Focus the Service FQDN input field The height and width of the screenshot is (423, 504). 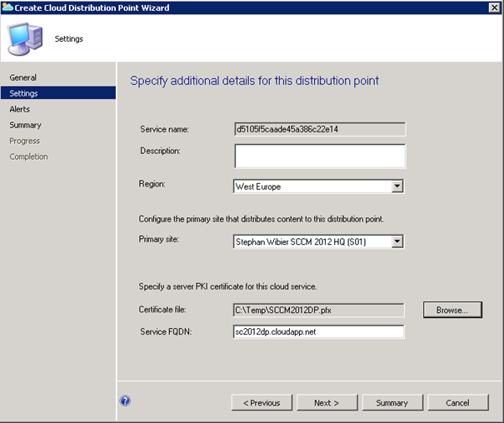pyautogui.click(x=319, y=331)
